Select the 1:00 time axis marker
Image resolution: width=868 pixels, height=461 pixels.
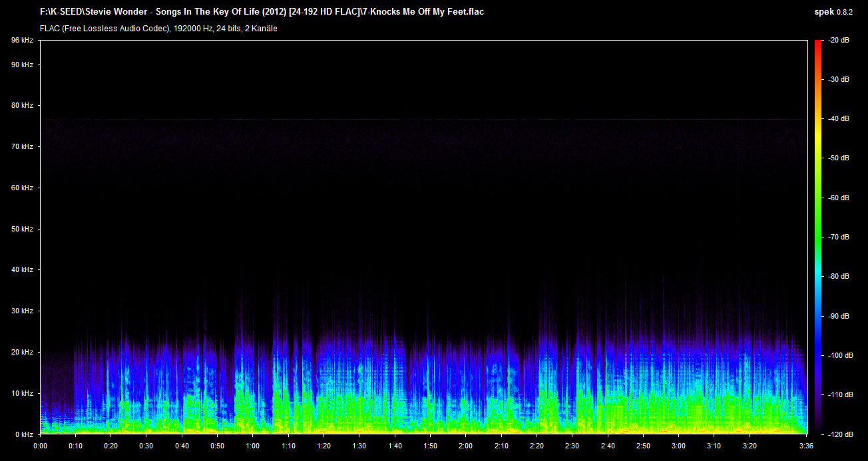coord(253,445)
